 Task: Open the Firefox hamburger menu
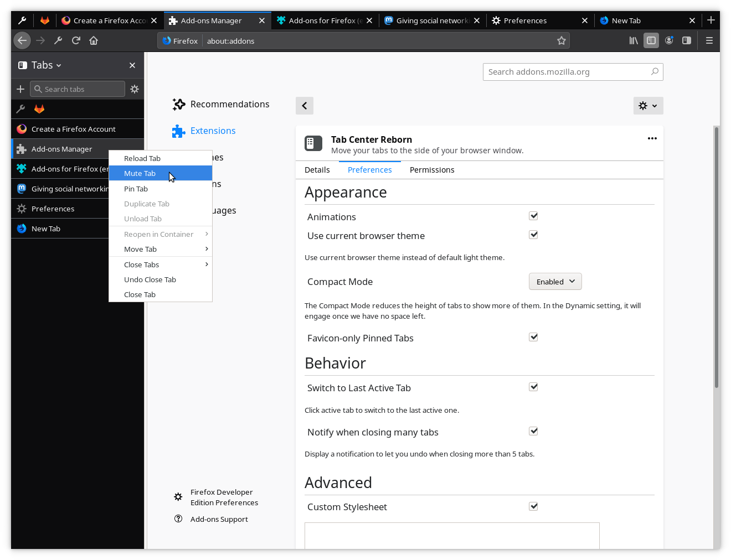coord(709,40)
